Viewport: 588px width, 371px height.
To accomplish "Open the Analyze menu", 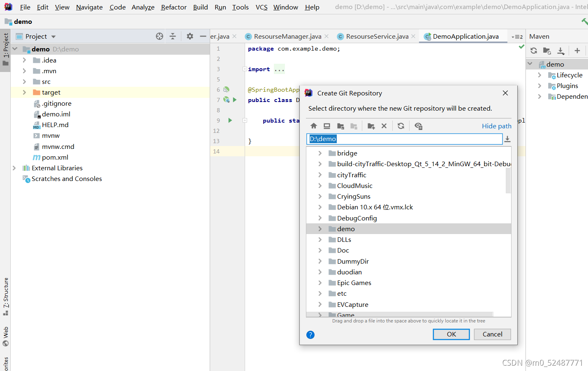I will pyautogui.click(x=143, y=7).
